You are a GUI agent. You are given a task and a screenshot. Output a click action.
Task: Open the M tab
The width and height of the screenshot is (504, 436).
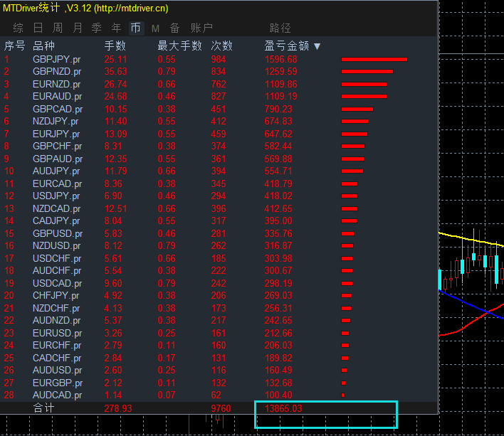click(x=155, y=28)
